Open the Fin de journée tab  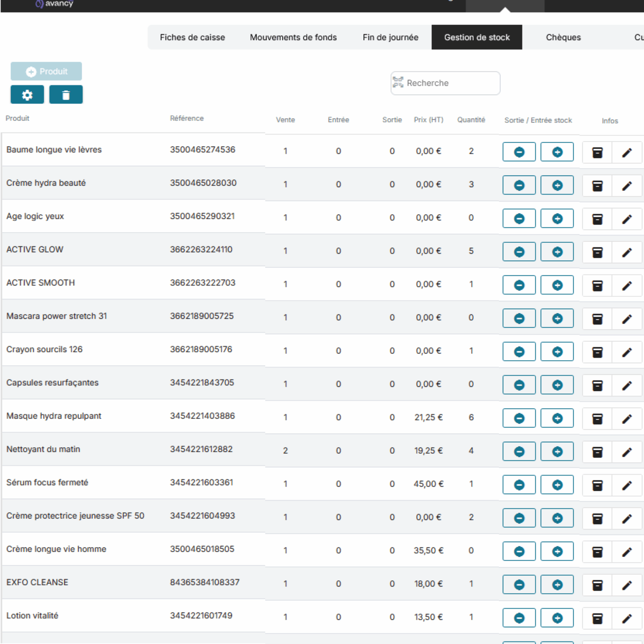point(390,37)
